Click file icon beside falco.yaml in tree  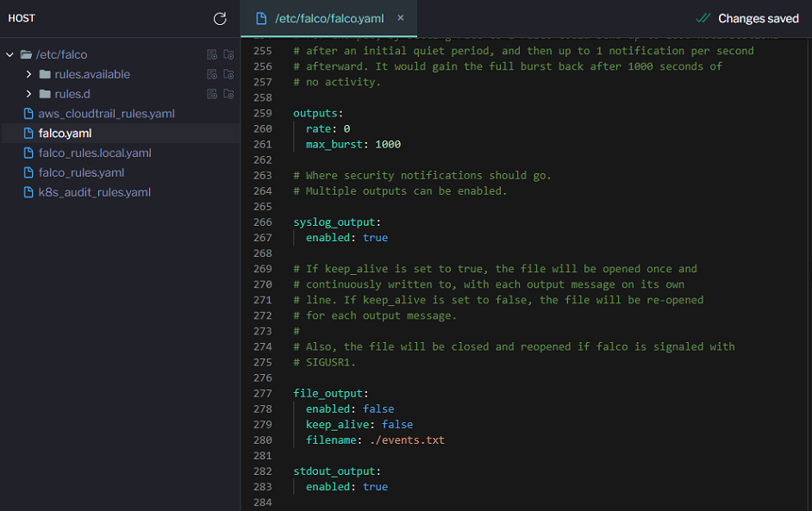28,133
